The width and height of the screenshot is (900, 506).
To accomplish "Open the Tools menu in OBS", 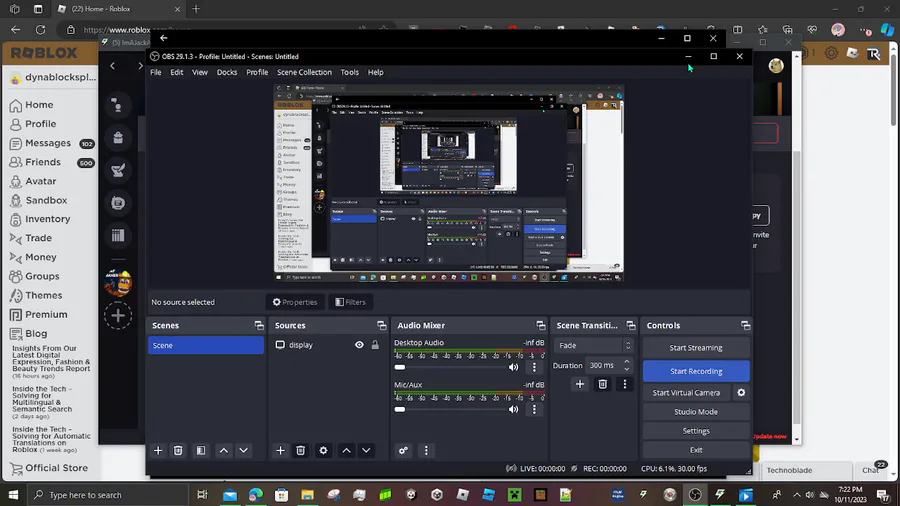I will click(x=350, y=72).
